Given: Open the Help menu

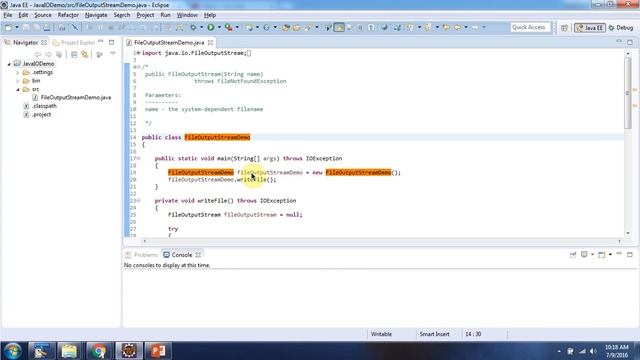Looking at the screenshot, I should tap(210, 15).
